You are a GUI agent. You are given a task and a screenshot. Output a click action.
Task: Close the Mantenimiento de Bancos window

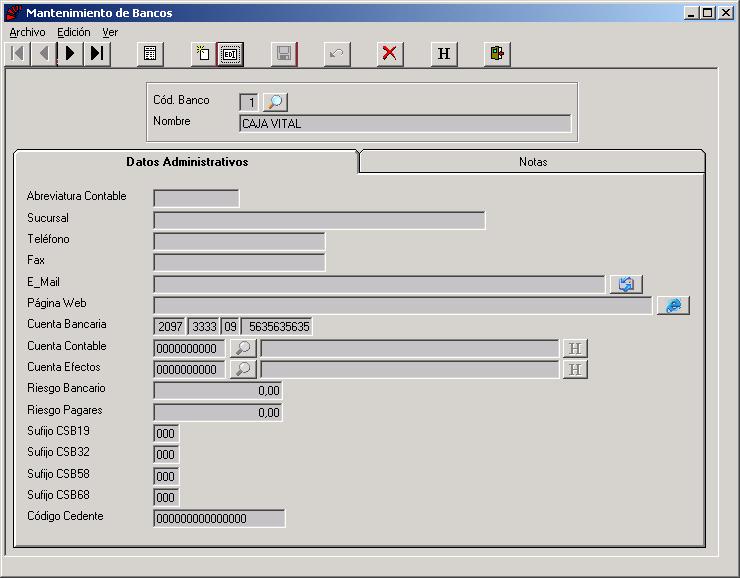(x=726, y=13)
